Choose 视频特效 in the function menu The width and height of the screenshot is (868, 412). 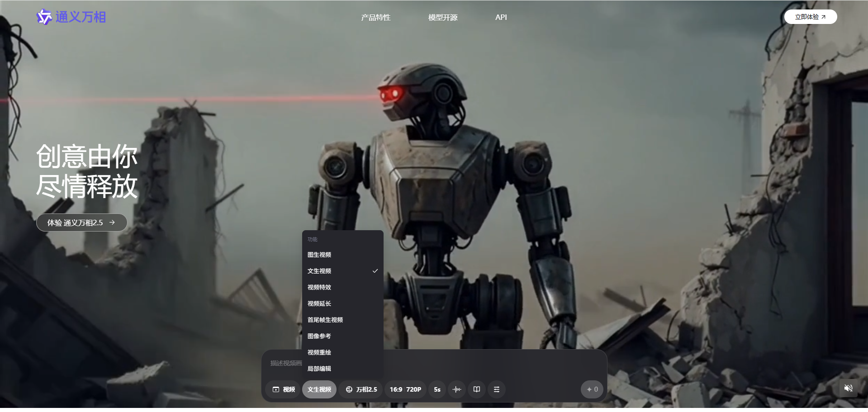click(x=319, y=287)
